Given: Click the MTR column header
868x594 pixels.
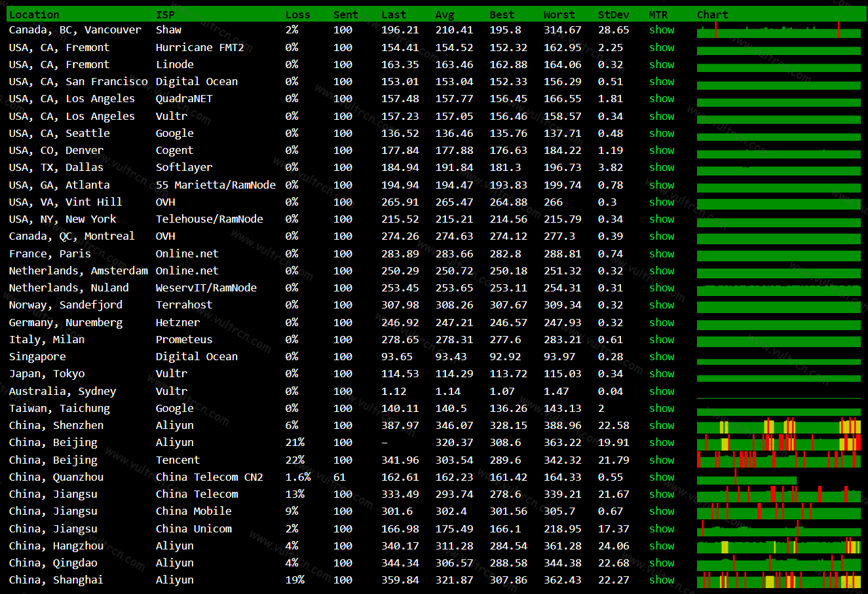Looking at the screenshot, I should click(x=658, y=14).
